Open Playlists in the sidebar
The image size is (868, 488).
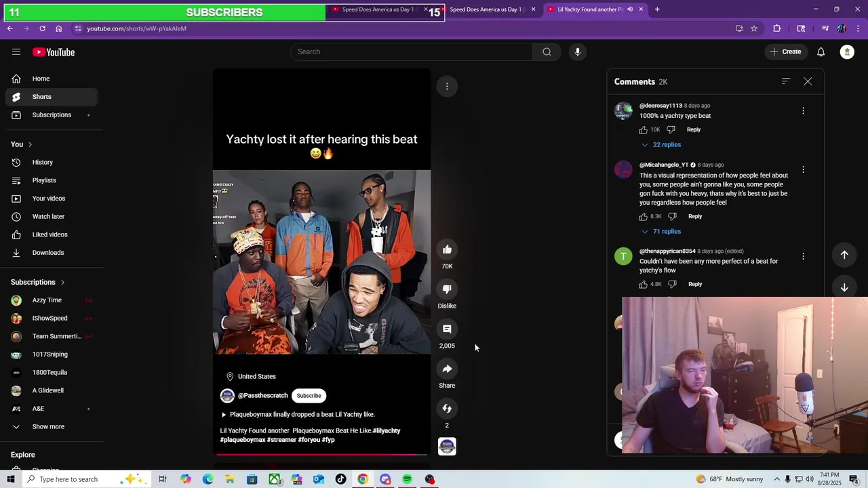(52, 180)
